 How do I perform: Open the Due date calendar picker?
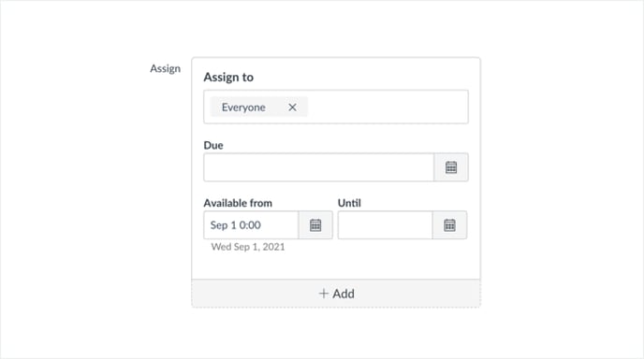pyautogui.click(x=451, y=167)
